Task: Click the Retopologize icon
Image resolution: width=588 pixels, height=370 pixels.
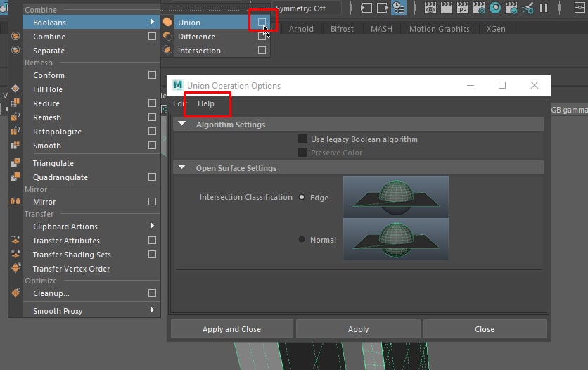Action: [15, 131]
